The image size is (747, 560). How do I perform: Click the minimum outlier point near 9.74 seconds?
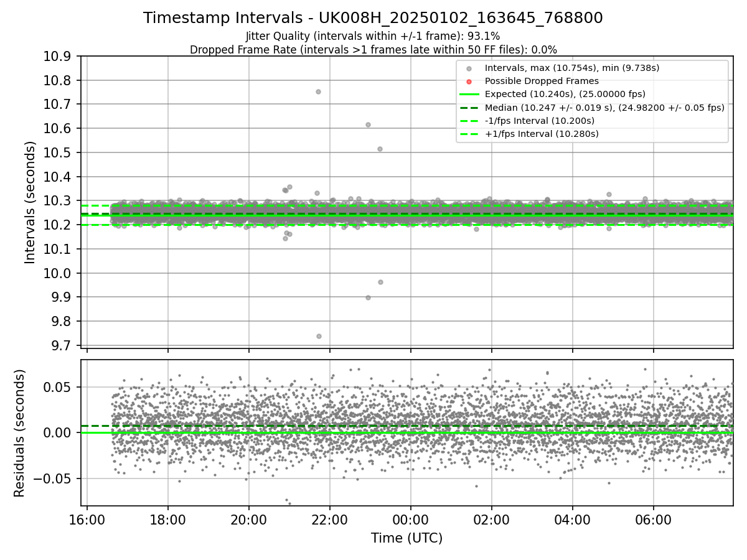click(319, 336)
